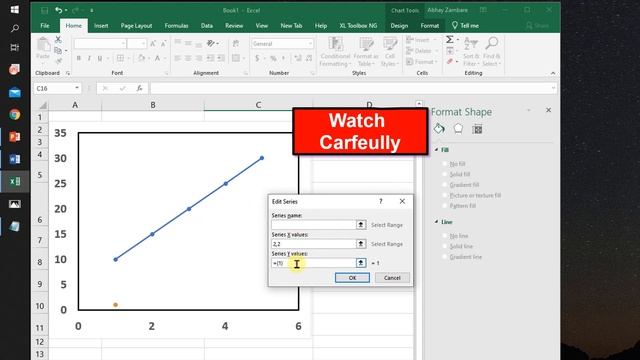Select the Pattern fill radio option

[x=459, y=206]
